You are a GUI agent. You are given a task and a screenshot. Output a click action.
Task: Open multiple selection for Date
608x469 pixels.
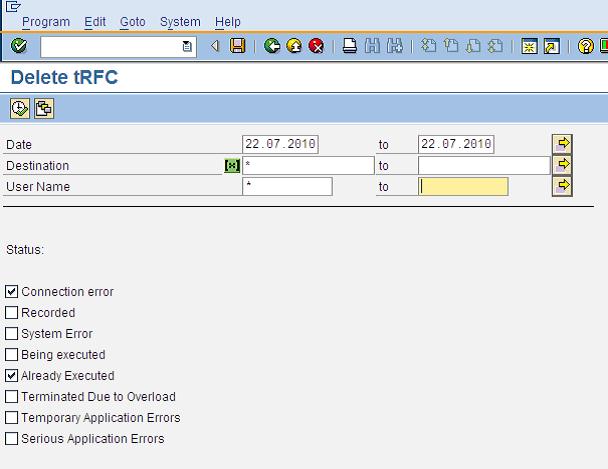(x=562, y=144)
